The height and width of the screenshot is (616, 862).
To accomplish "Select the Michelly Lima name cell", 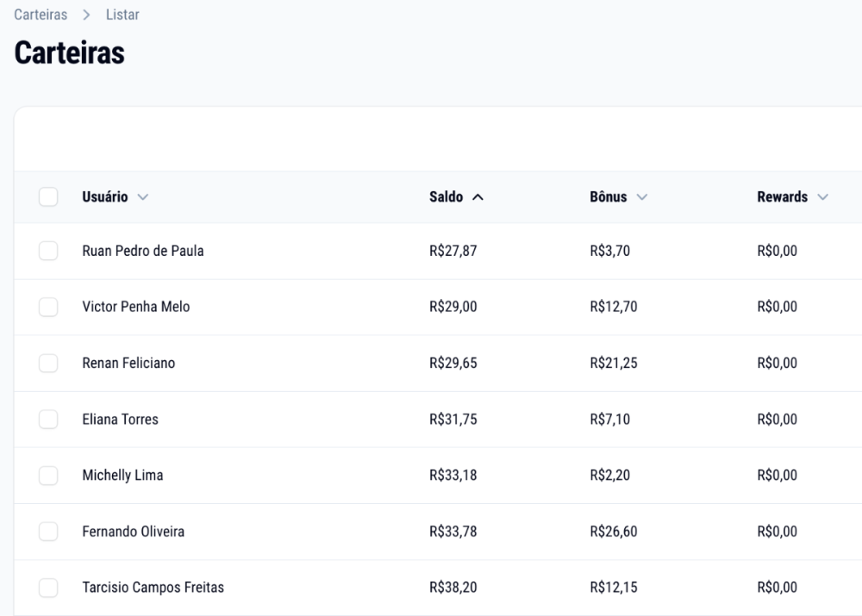I will point(122,476).
